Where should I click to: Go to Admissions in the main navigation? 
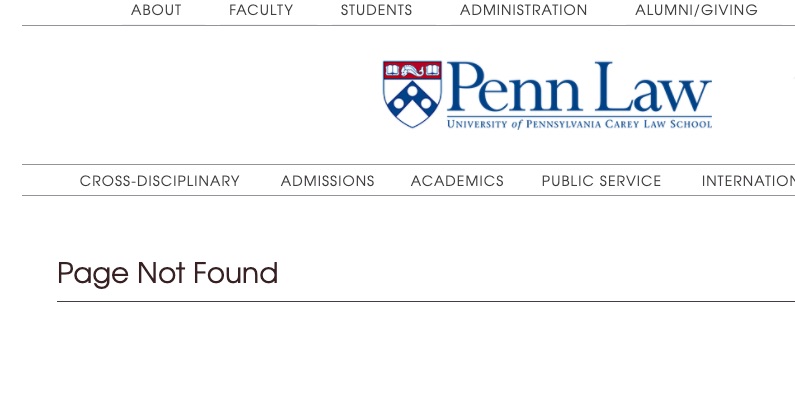[x=328, y=181]
